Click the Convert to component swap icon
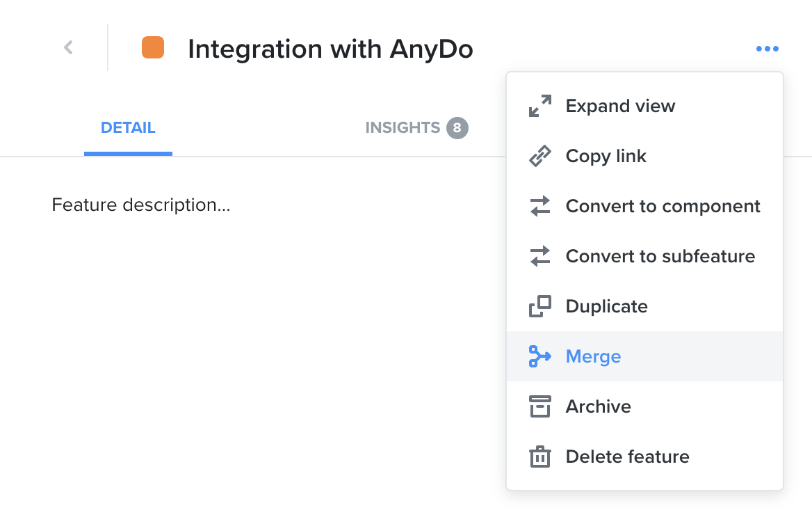 coord(540,206)
